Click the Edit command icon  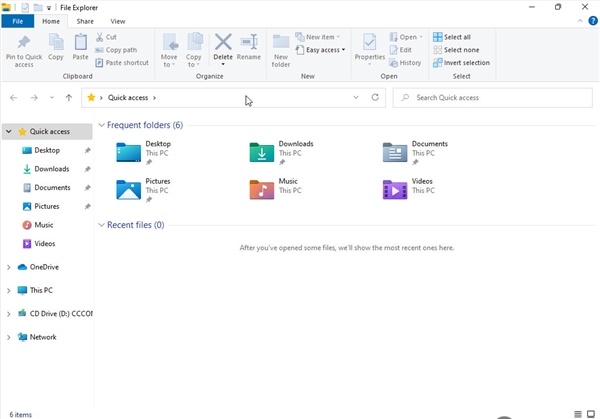[x=394, y=50]
